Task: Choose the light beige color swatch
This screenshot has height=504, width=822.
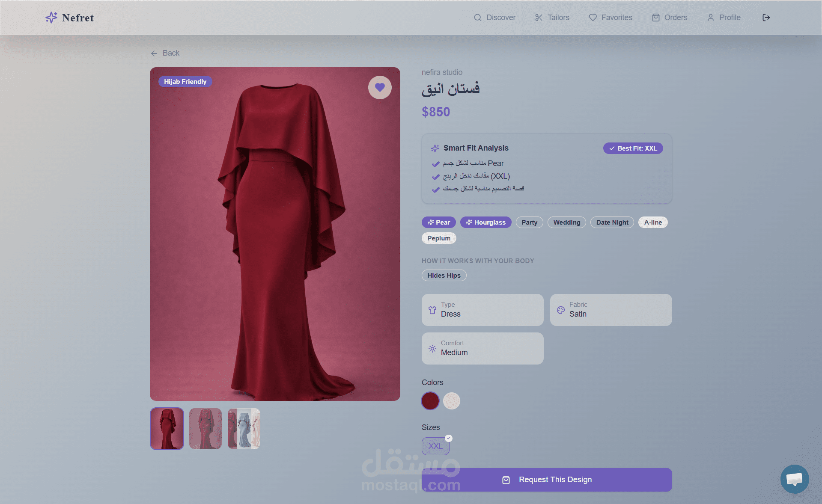Action: coord(451,401)
